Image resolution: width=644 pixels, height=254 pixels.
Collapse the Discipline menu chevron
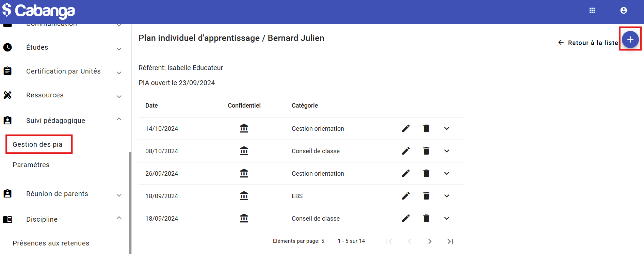click(119, 218)
